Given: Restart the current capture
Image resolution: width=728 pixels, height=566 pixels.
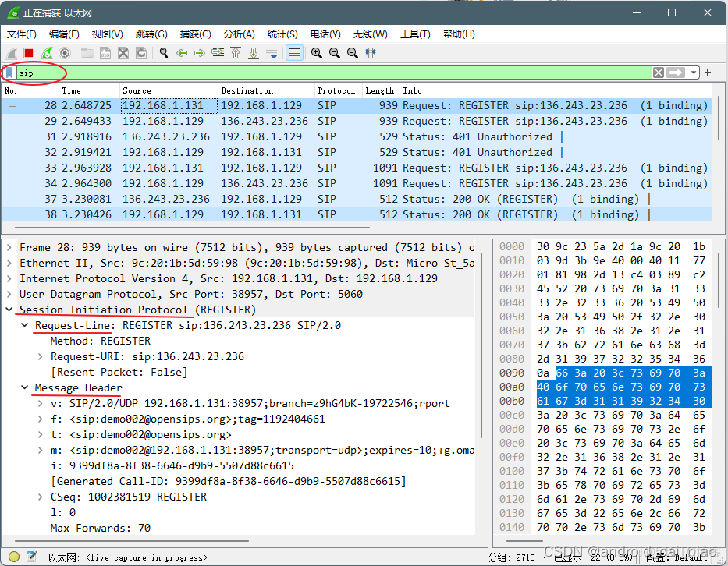Looking at the screenshot, I should (x=47, y=53).
